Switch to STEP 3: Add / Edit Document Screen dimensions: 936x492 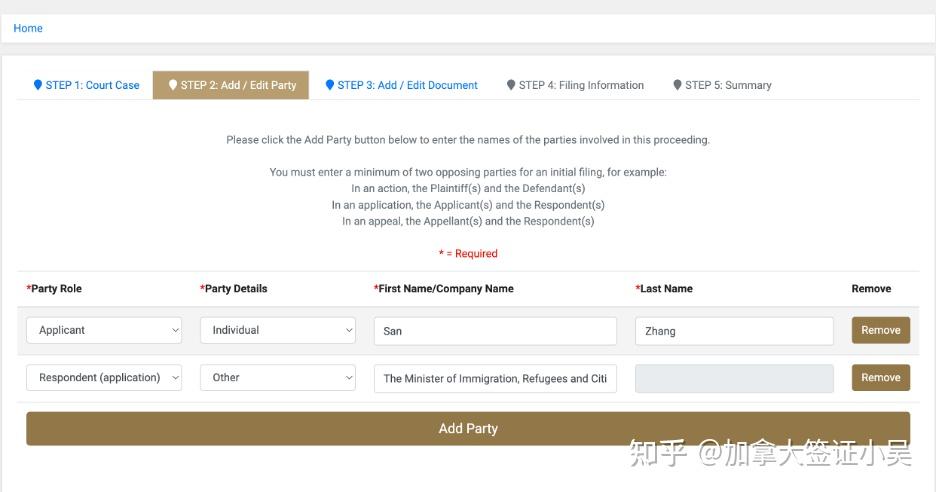(407, 85)
